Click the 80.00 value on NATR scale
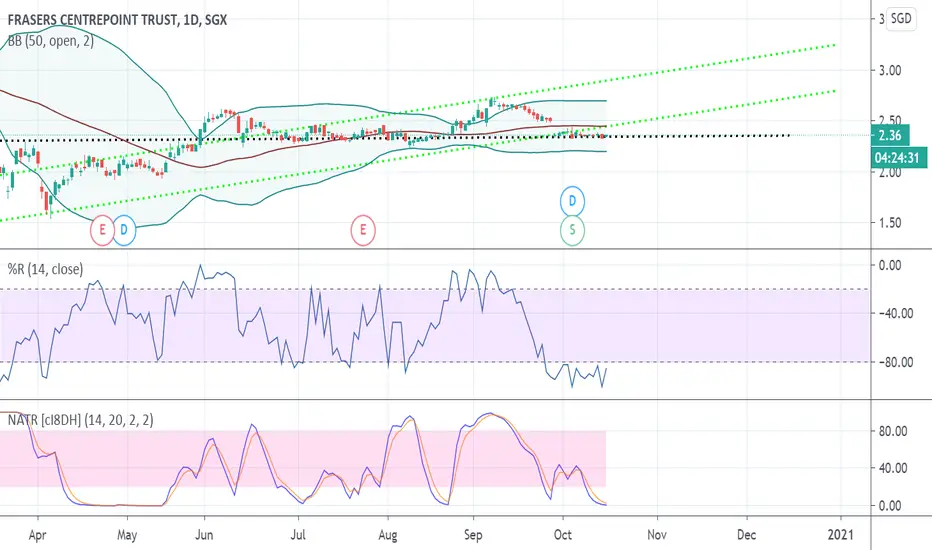The width and height of the screenshot is (932, 550). [x=893, y=431]
